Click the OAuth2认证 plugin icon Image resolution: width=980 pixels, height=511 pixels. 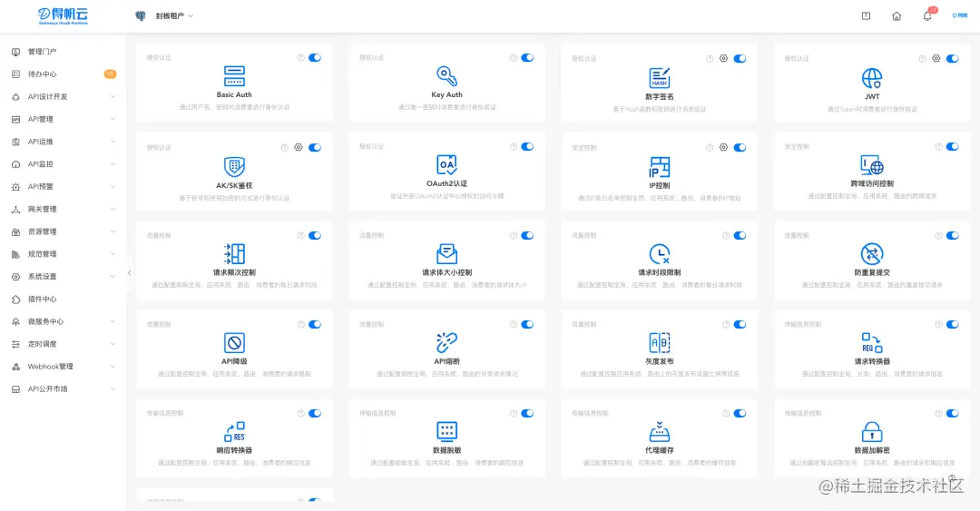tap(446, 165)
